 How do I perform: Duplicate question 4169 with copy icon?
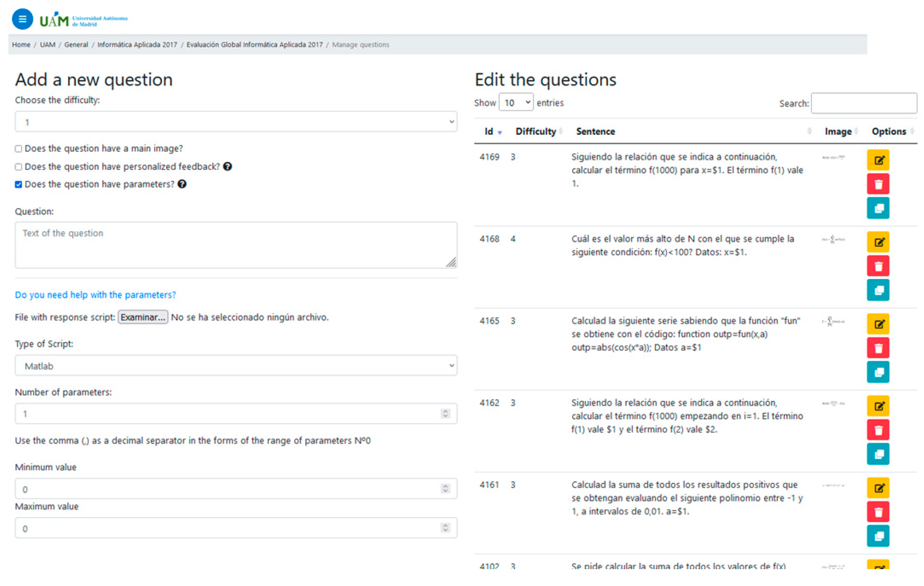878,208
